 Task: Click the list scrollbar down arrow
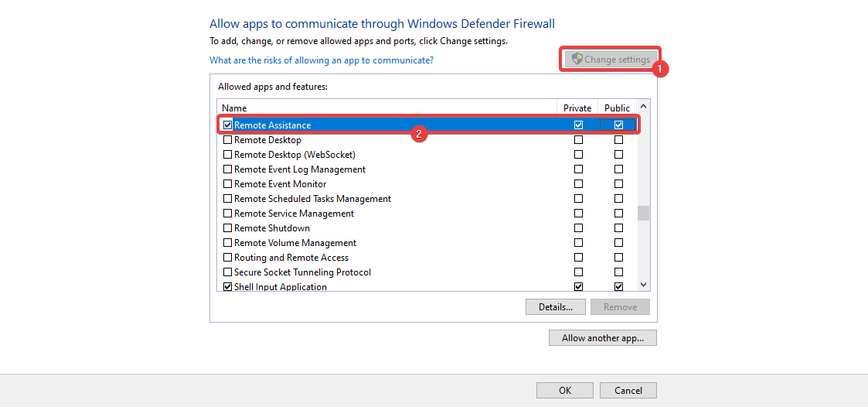643,285
